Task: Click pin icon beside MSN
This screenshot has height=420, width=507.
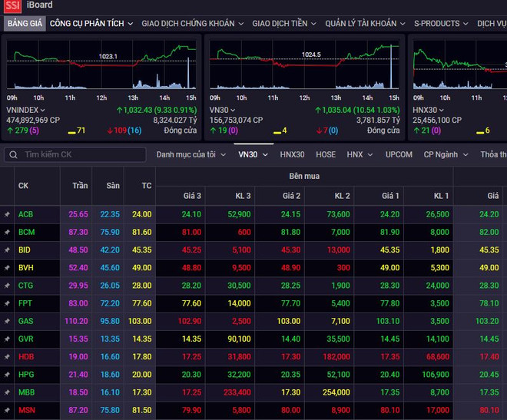Action: click(7, 410)
